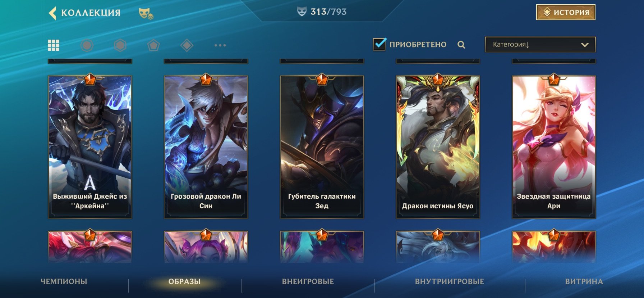Open the Внутриигровые tab
The height and width of the screenshot is (298, 644).
[450, 281]
